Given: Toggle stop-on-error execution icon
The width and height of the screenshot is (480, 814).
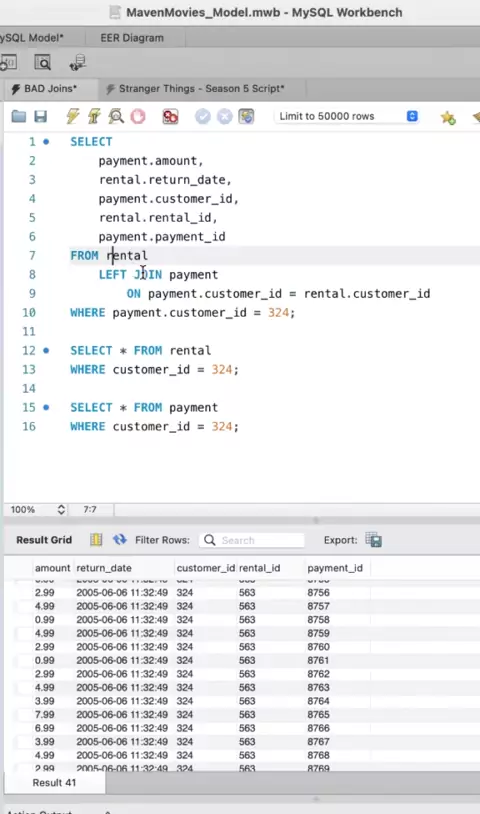Looking at the screenshot, I should [x=170, y=116].
